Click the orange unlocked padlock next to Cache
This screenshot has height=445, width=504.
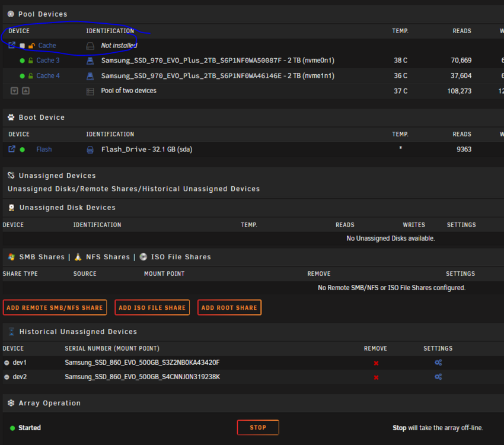[x=31, y=46]
